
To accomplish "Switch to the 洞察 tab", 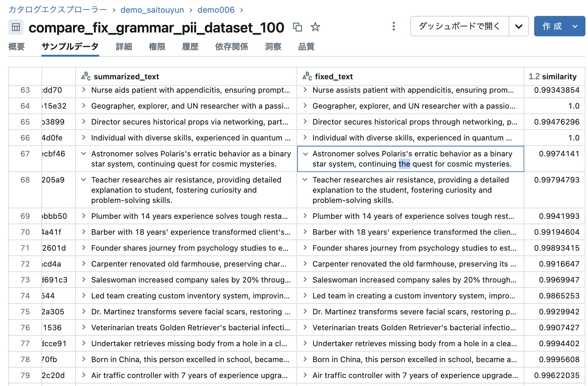I will tap(273, 47).
